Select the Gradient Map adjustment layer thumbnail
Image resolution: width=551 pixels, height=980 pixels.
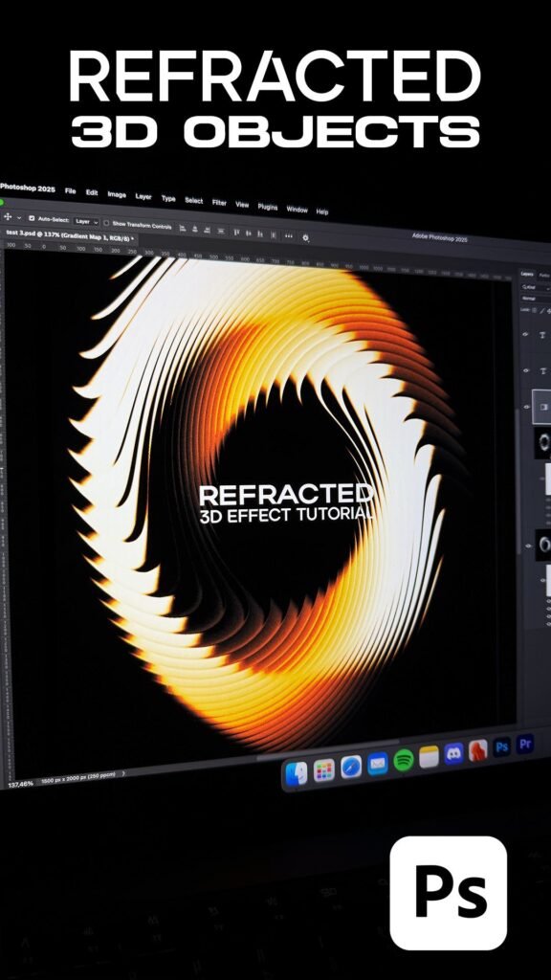tap(542, 406)
